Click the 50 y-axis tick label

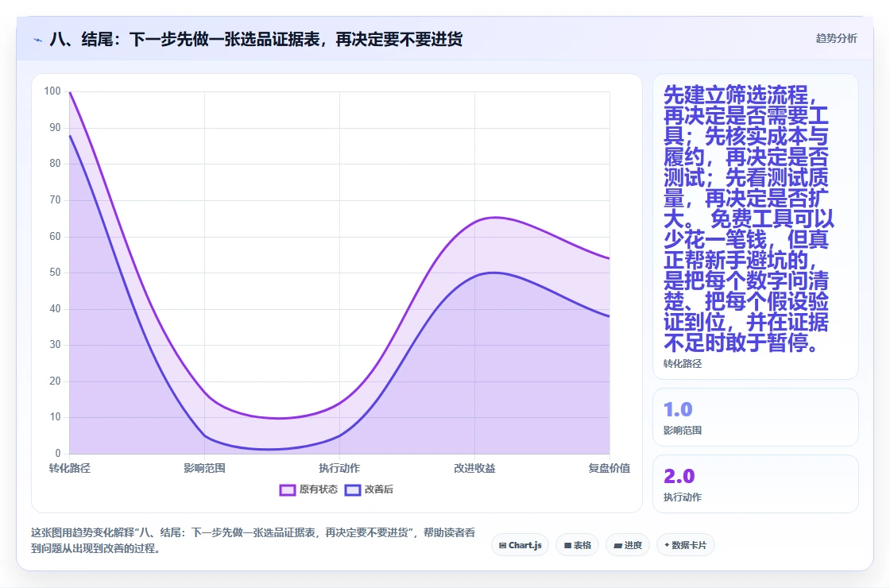55,273
